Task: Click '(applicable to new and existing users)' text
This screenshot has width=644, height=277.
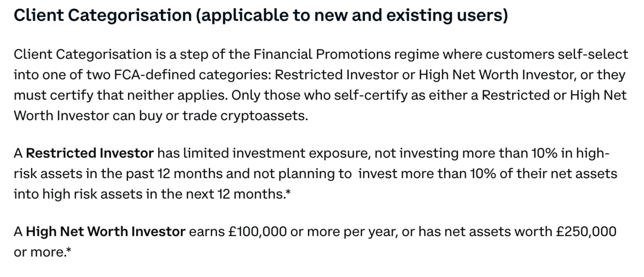Action: [x=352, y=16]
